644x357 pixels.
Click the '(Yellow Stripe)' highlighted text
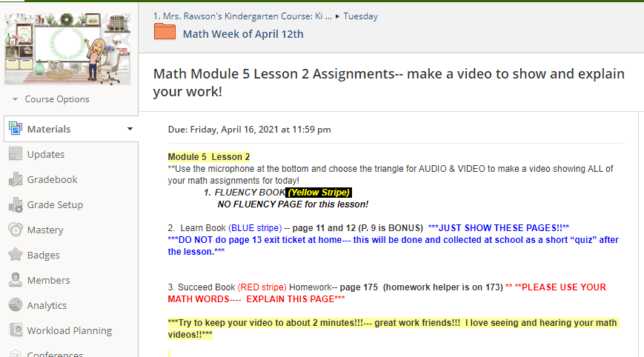(319, 193)
